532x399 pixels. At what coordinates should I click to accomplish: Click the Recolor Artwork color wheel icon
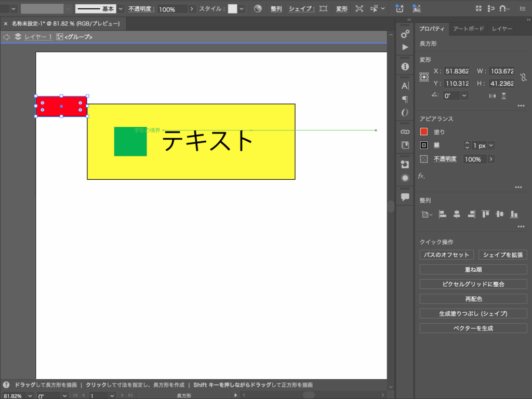click(x=258, y=9)
